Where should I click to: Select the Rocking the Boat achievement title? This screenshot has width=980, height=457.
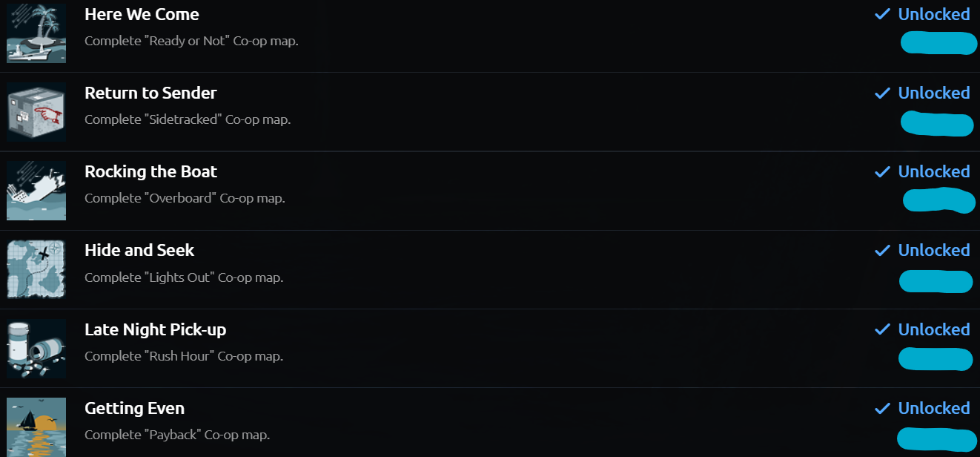click(150, 171)
